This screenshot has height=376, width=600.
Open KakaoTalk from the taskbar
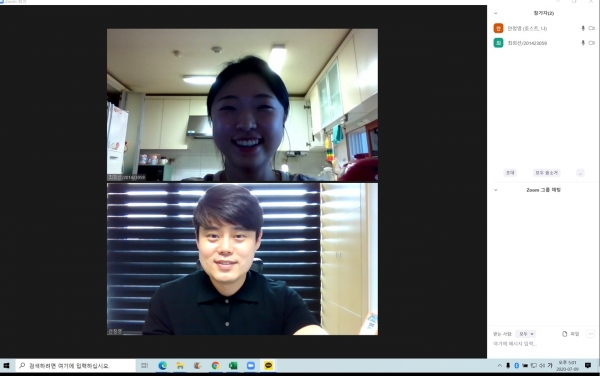pyautogui.click(x=268, y=366)
